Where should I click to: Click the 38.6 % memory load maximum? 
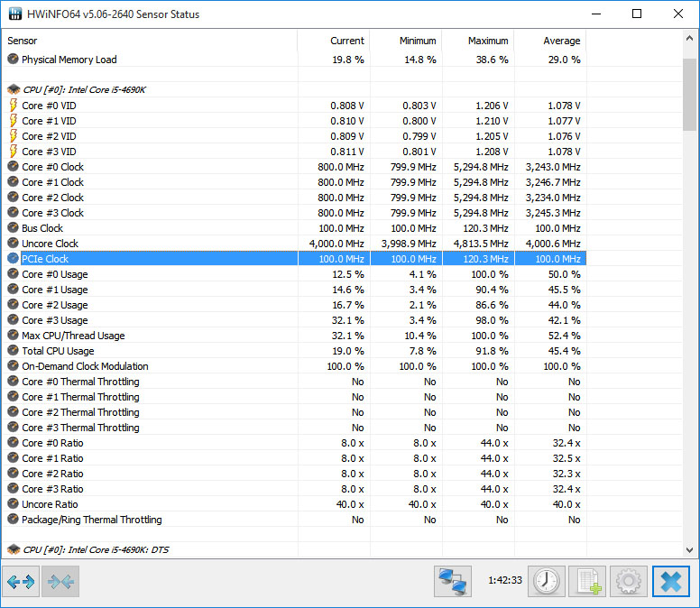pyautogui.click(x=492, y=60)
